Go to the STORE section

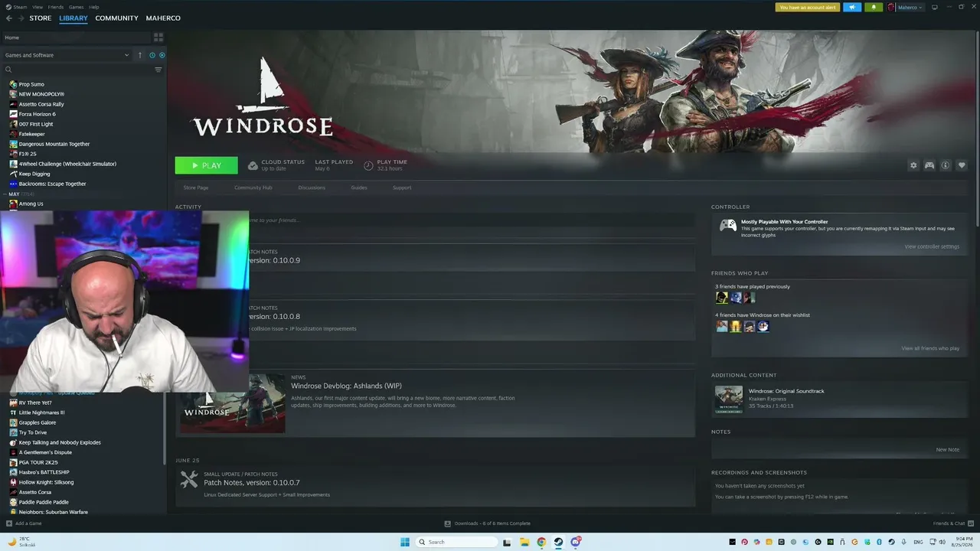point(41,18)
